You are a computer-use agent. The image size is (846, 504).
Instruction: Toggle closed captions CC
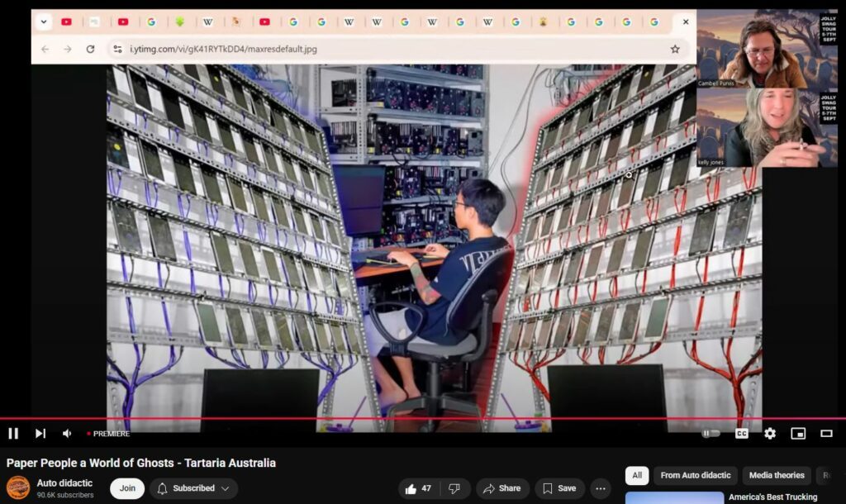(742, 433)
